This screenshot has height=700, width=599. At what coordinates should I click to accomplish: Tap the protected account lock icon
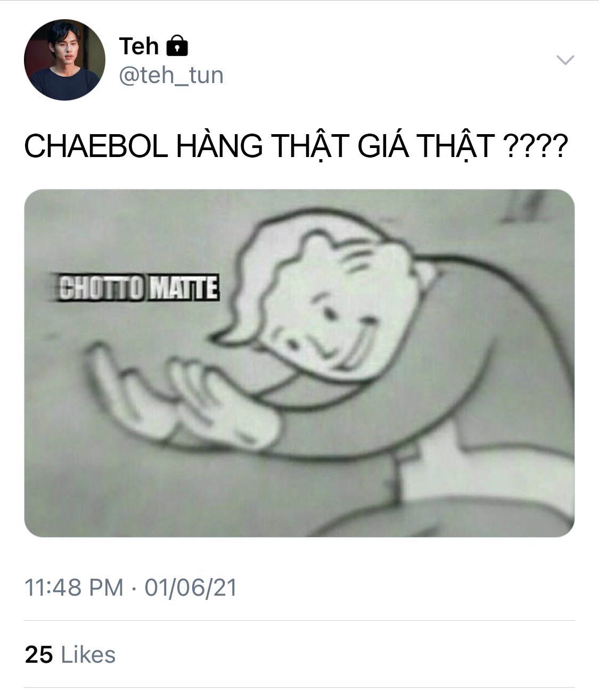[177, 46]
